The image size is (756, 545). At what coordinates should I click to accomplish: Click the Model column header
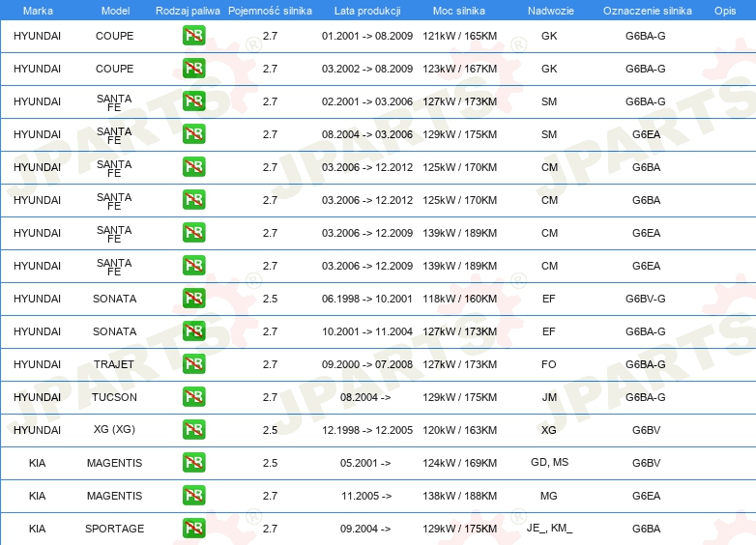[x=115, y=11]
